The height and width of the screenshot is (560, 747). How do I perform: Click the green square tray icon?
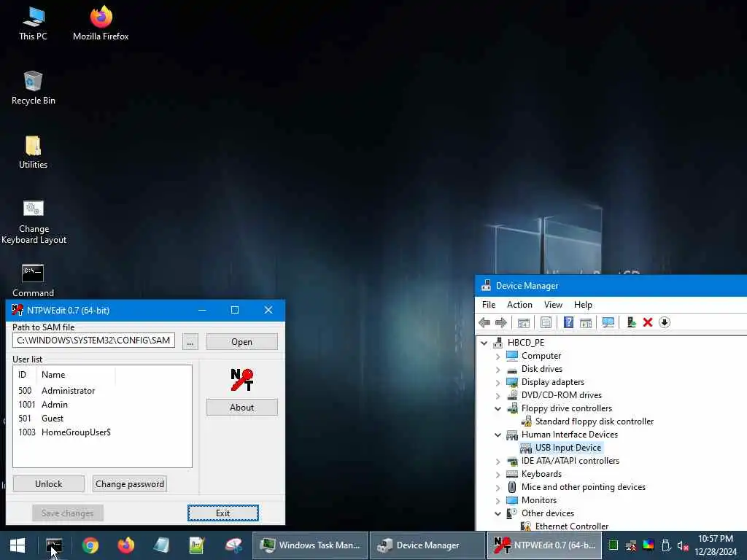pos(614,545)
